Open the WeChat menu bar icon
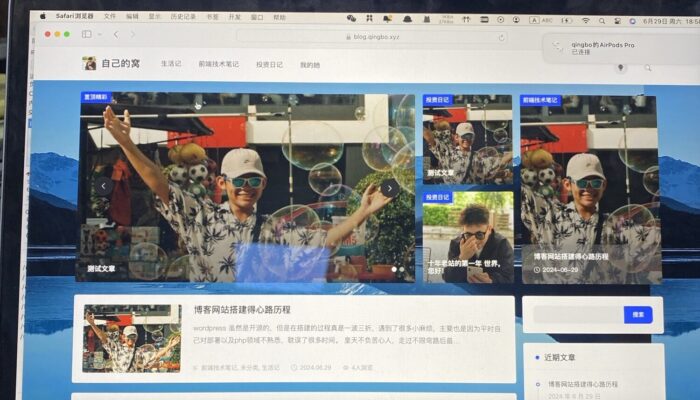Viewport: 700px width, 400px height. pos(351,18)
